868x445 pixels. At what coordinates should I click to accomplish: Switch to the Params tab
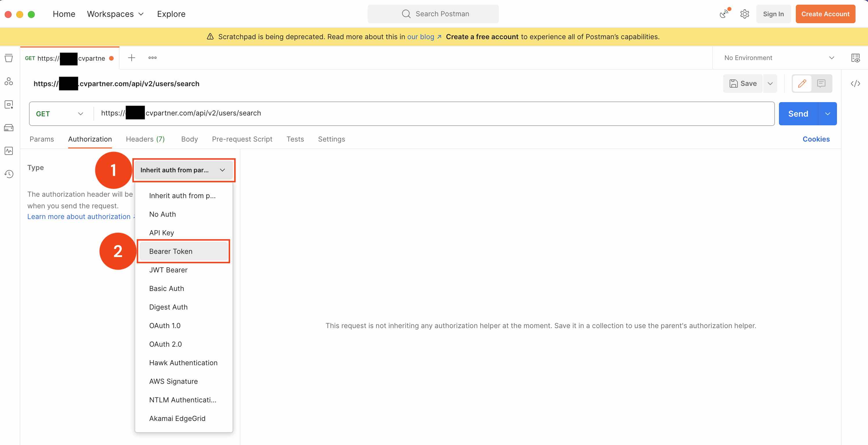pyautogui.click(x=42, y=139)
